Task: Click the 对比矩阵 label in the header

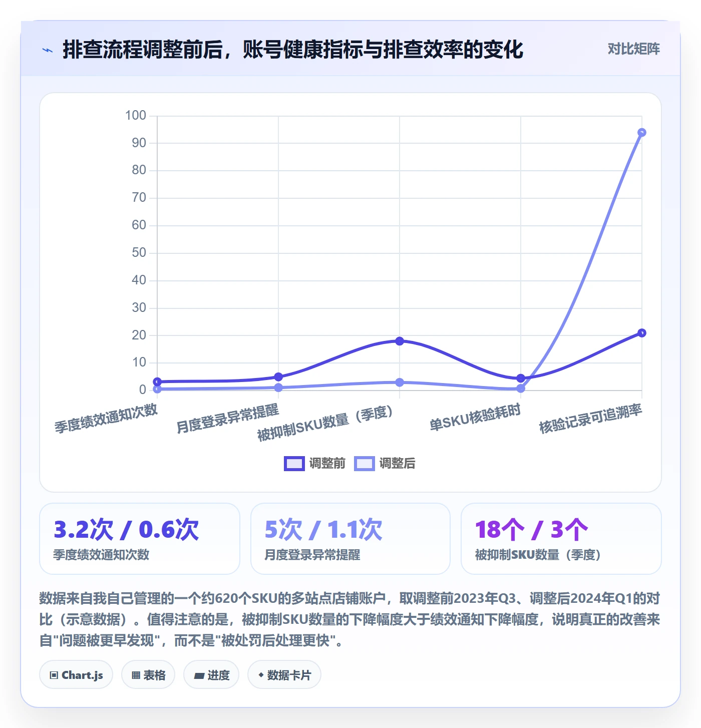Action: (633, 49)
